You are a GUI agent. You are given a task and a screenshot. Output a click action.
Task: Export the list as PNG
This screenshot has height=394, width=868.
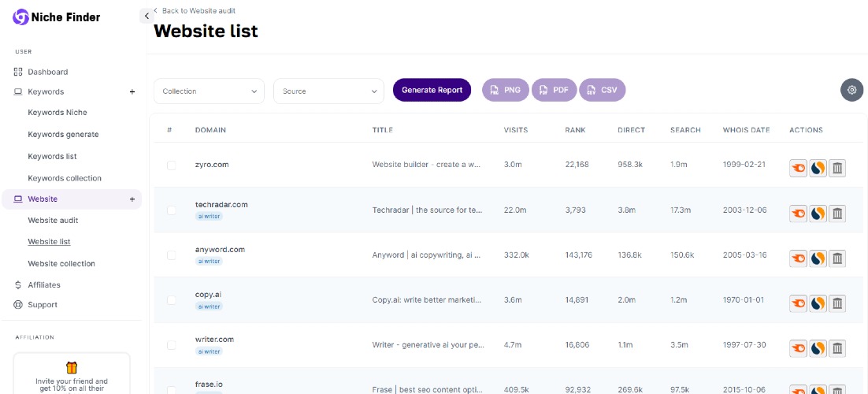(506, 90)
